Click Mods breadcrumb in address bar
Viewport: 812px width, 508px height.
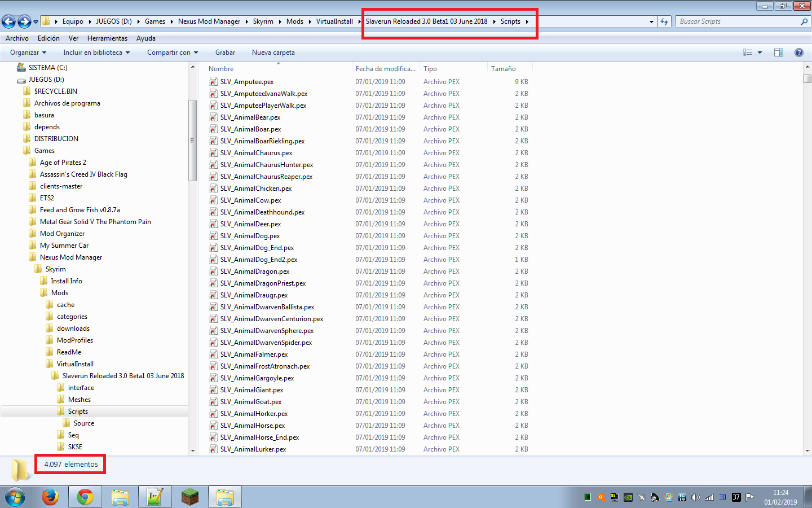coord(295,21)
